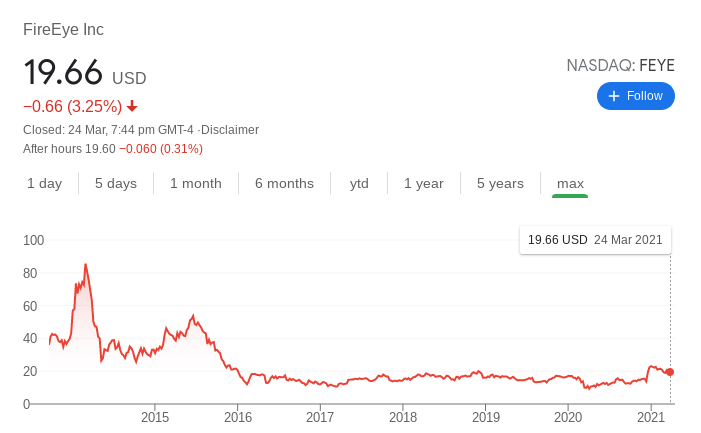The image size is (701, 433).
Task: Click the red down arrow icon
Action: [x=132, y=107]
